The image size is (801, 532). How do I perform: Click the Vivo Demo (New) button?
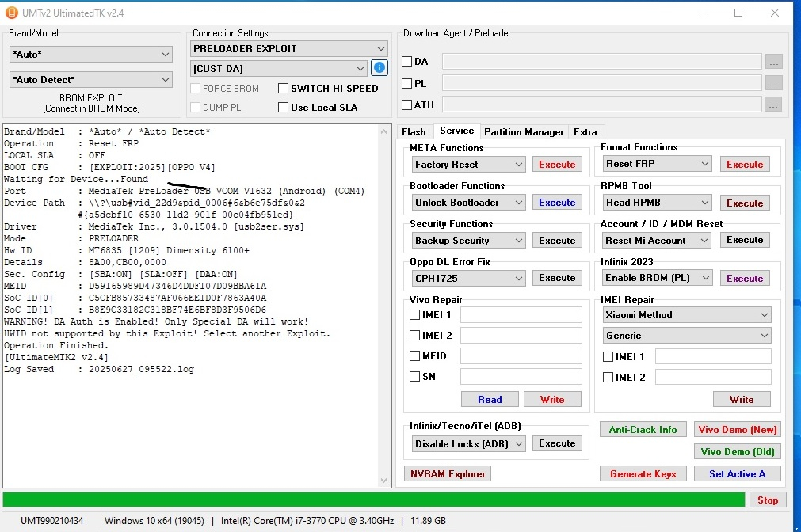[737, 429]
